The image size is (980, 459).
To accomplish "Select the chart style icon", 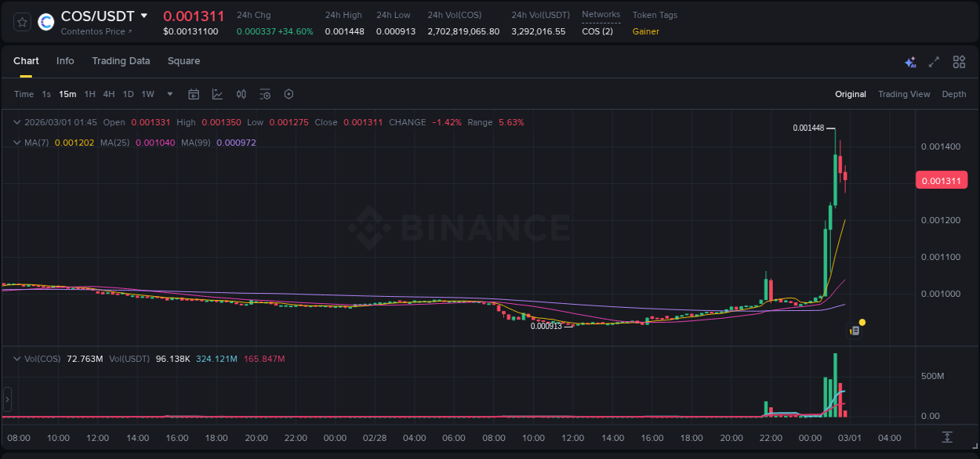I will pyautogui.click(x=217, y=94).
